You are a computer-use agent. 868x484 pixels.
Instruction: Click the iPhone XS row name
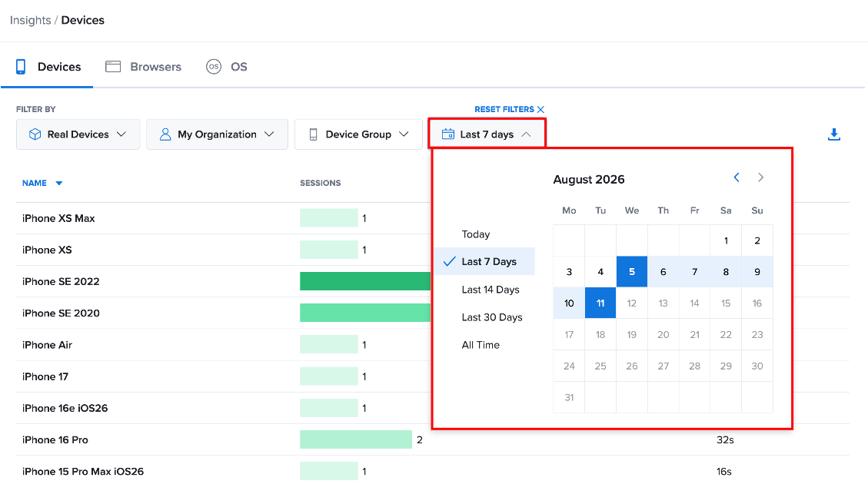pyautogui.click(x=47, y=250)
